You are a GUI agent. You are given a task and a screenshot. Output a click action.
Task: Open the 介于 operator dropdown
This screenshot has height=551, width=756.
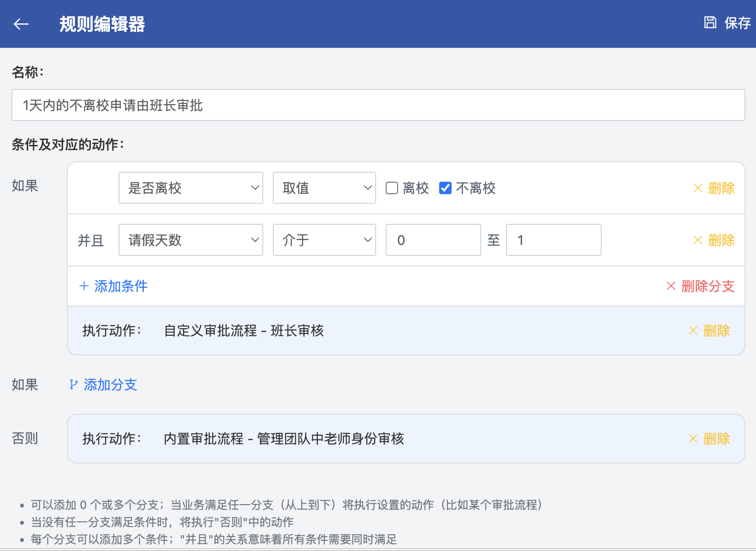coord(324,240)
